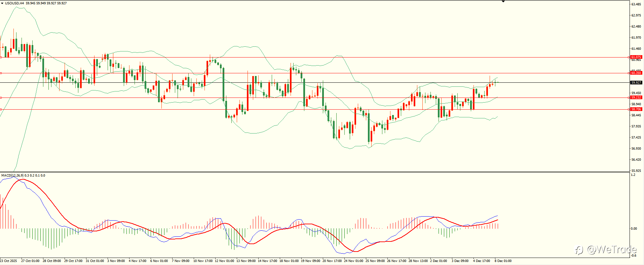
Task: Click the 8 Dec 01:00 time axis label
Action: (503, 261)
